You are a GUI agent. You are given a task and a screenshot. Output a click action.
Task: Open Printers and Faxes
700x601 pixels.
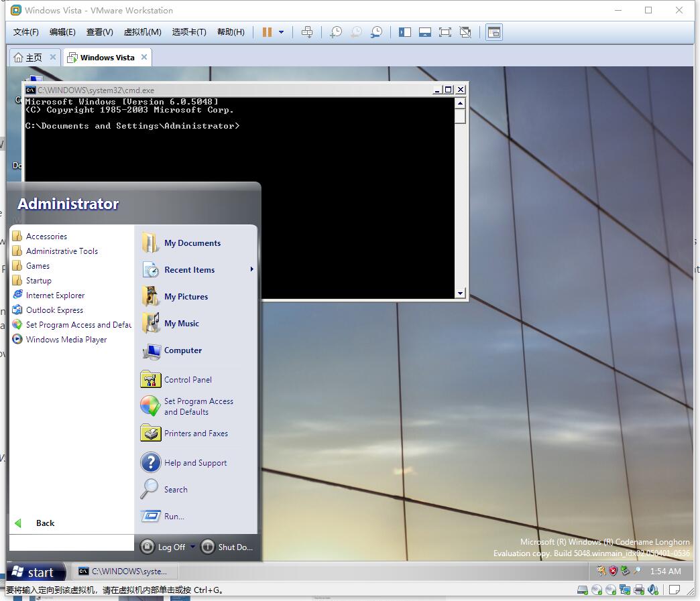pyautogui.click(x=196, y=433)
